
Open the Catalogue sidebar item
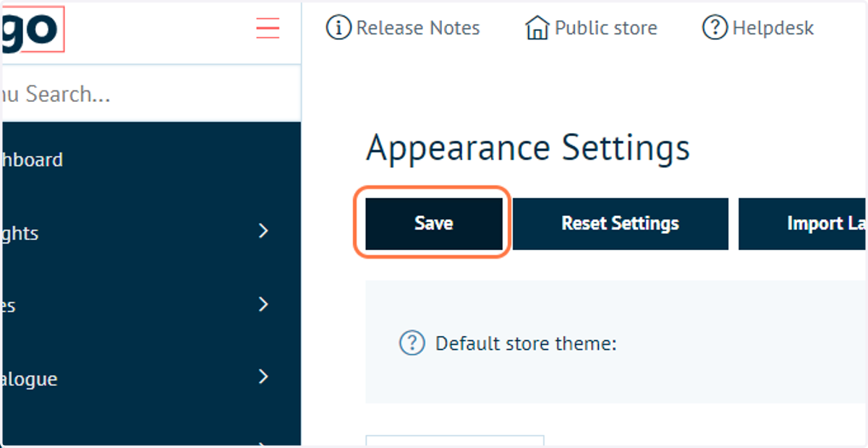(150, 378)
